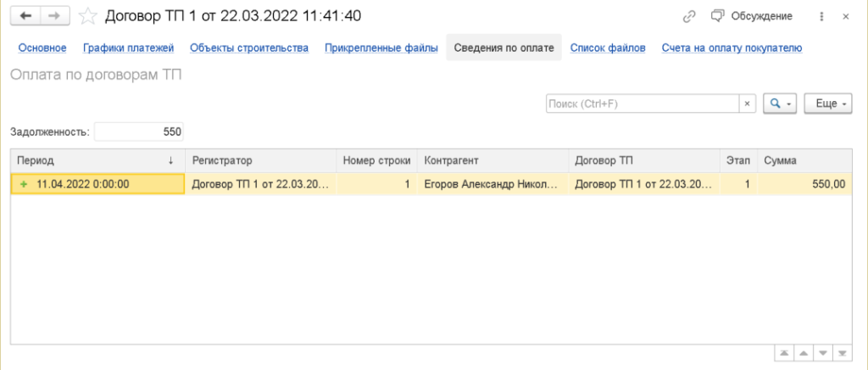
Task: Expand the magnifier search dropdown
Action: click(780, 103)
